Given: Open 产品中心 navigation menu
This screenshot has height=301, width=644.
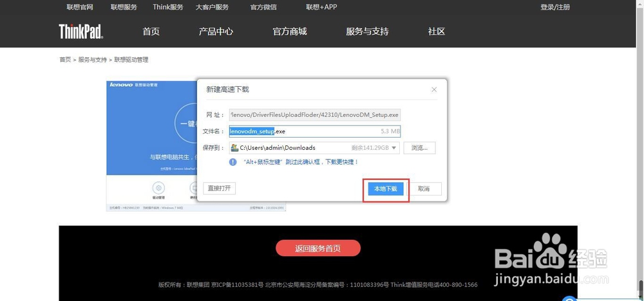Looking at the screenshot, I should (x=216, y=32).
